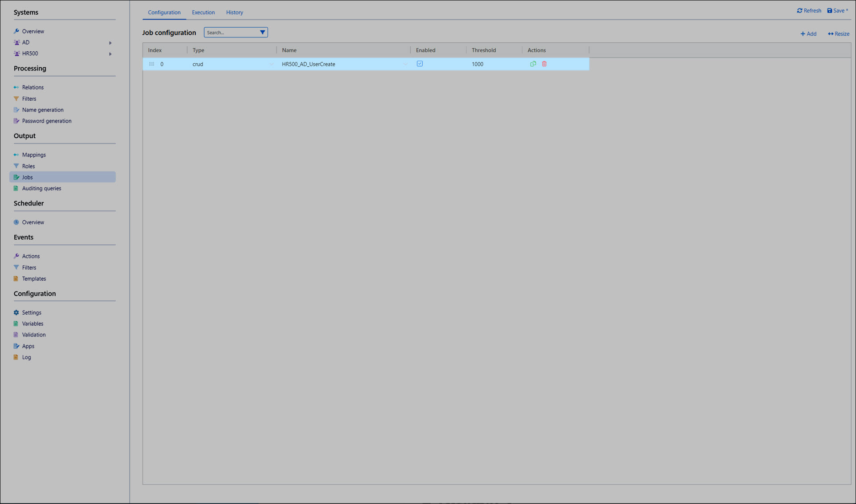Image resolution: width=856 pixels, height=504 pixels.
Task: Click the Resize button
Action: point(838,34)
